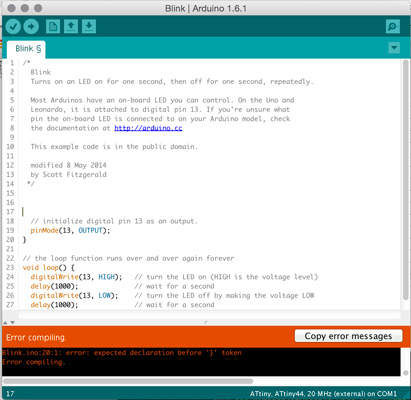
Task: Click the console horizontal scrollbar
Action: (x=128, y=381)
